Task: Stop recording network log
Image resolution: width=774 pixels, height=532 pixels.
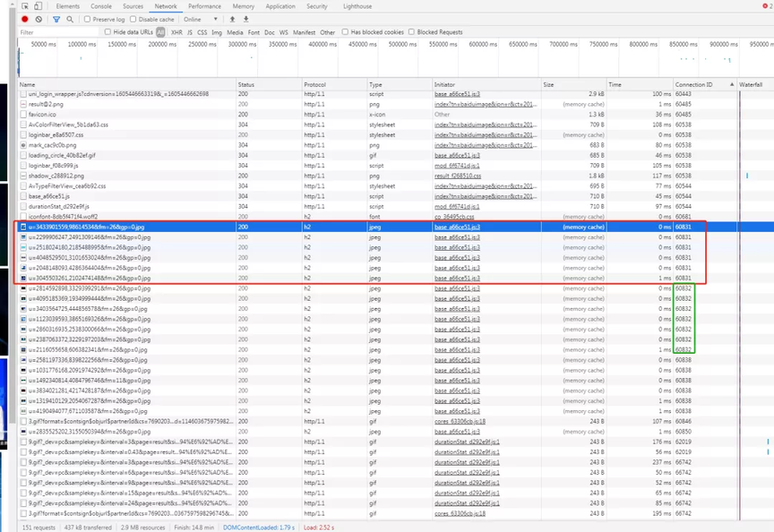Action: pos(25,19)
